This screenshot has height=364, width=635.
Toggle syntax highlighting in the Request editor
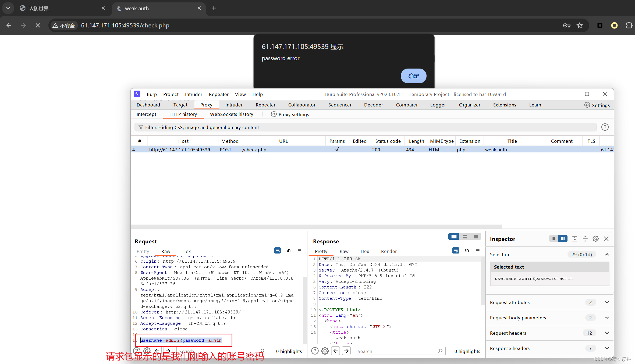tap(277, 250)
